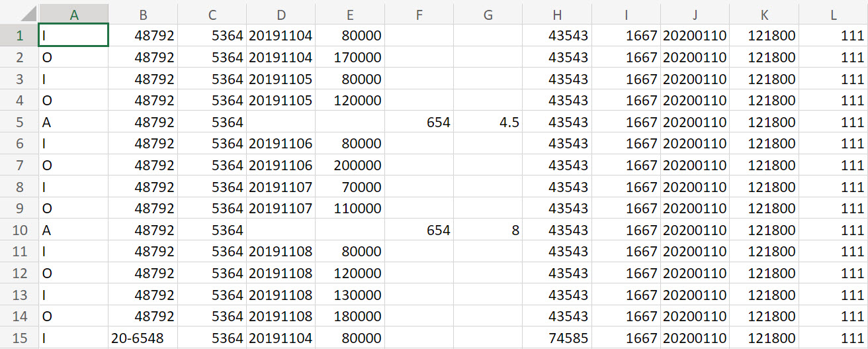Select column F header
868x349 pixels.
coord(419,15)
